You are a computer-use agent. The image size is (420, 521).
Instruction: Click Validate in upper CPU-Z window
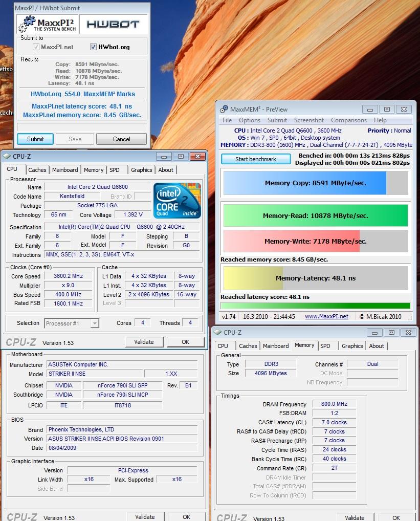pos(144,342)
